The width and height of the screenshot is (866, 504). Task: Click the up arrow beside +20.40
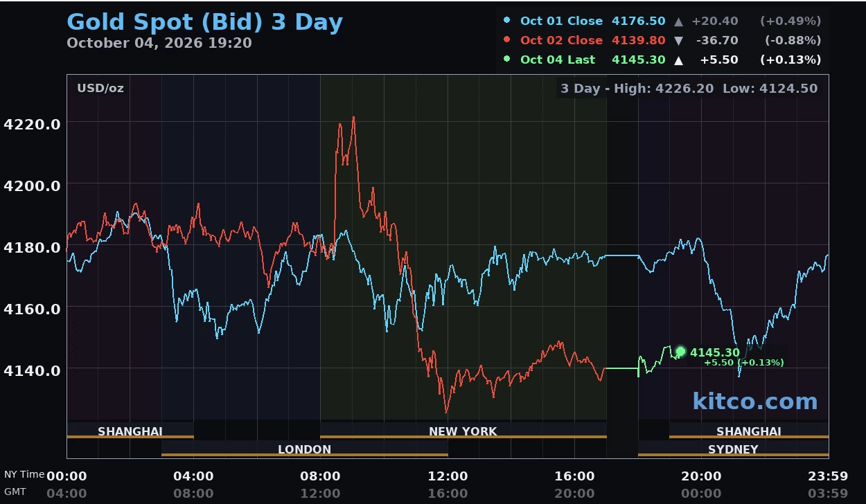679,21
